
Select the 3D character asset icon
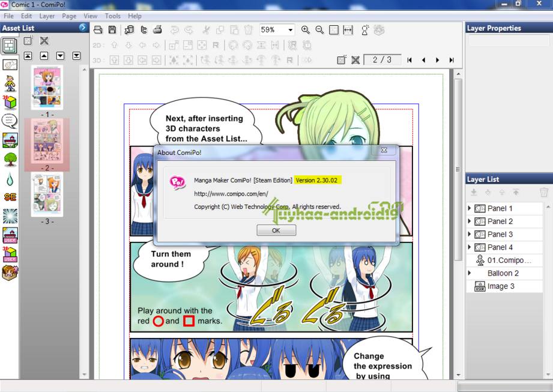pos(10,83)
